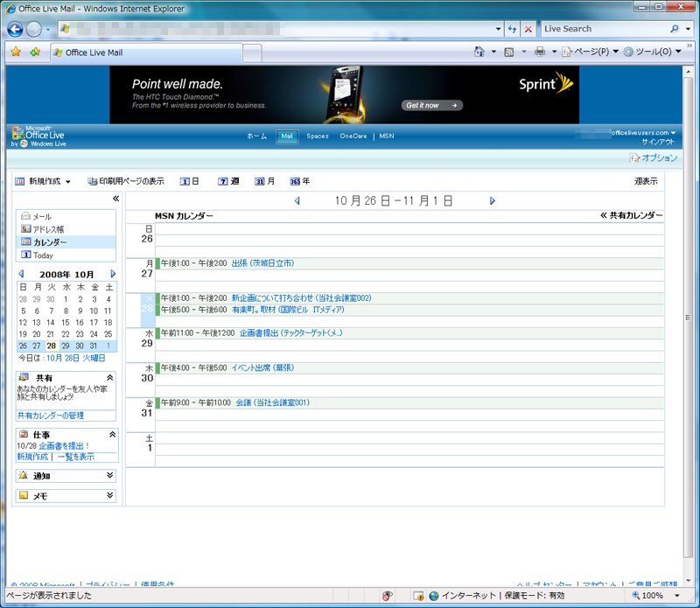The image size is (700, 608).
Task: Show next month in mini calendar
Action: 113,274
